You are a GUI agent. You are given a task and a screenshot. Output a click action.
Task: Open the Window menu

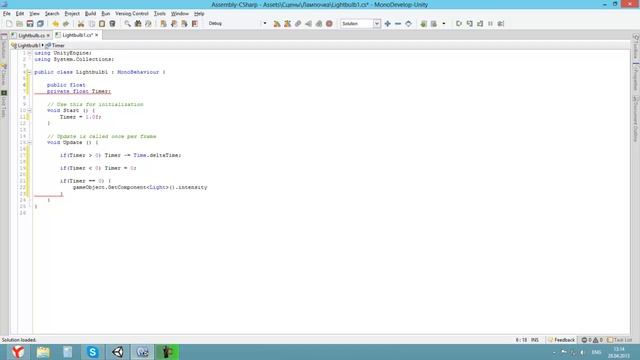pos(180,13)
